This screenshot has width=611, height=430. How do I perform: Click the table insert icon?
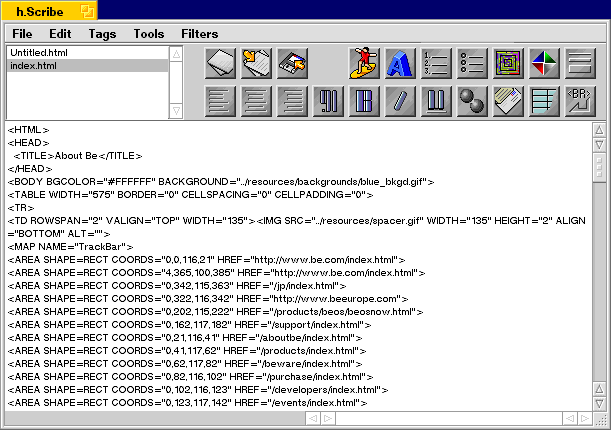[x=544, y=101]
